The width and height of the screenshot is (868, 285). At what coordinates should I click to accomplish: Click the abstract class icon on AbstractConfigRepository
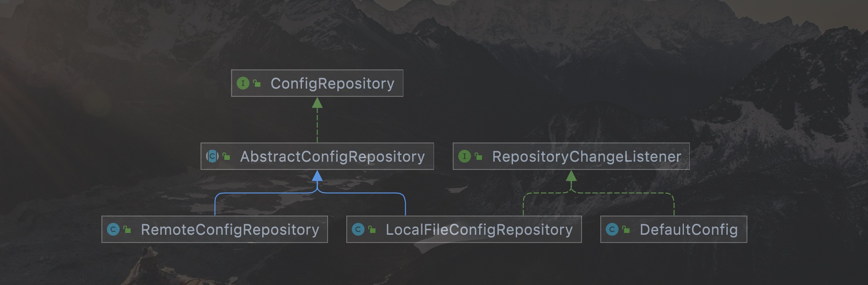coord(212,156)
